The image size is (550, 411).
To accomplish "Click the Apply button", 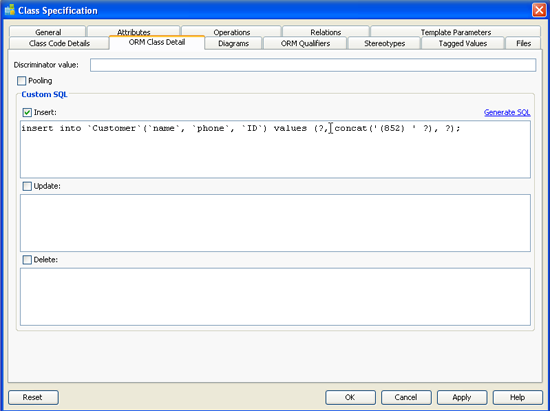I will pos(462,397).
